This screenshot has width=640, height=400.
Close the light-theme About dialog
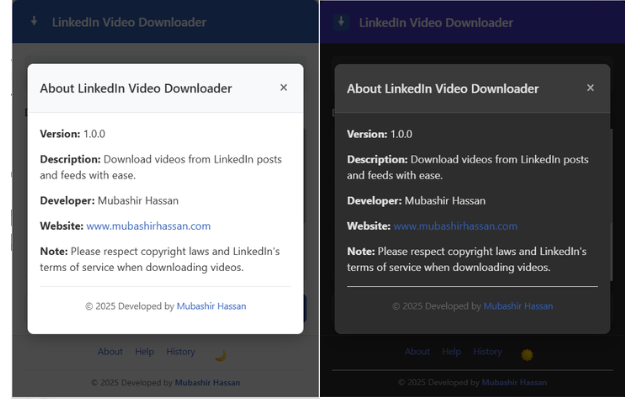(284, 88)
